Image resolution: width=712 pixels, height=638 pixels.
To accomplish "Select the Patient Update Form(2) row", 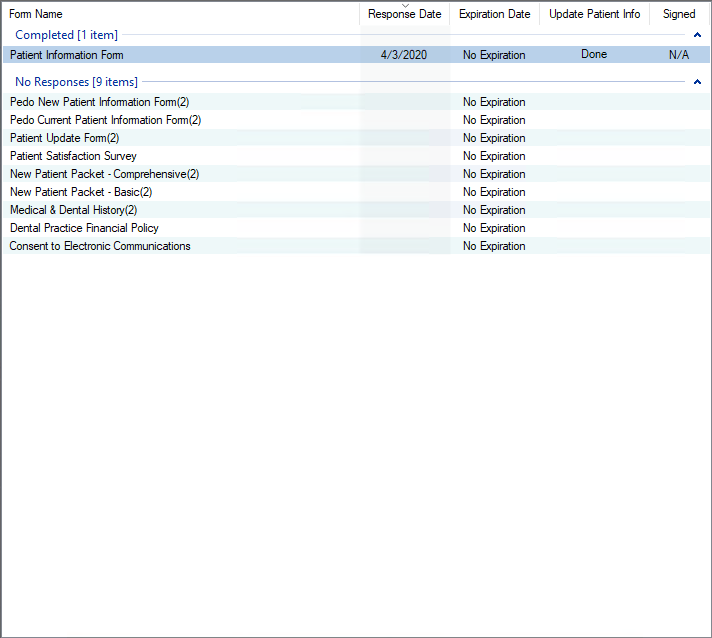I will pos(64,138).
